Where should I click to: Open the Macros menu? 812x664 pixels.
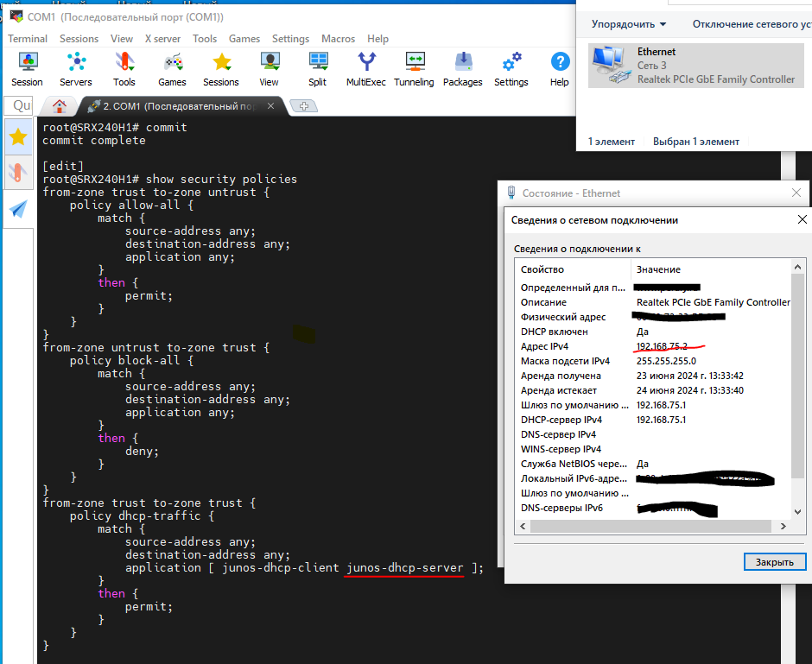click(338, 39)
